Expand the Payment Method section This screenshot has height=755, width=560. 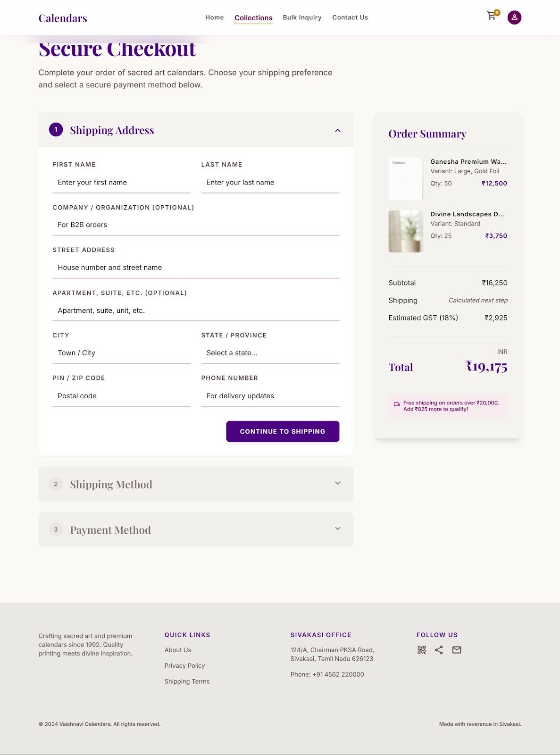tap(196, 529)
